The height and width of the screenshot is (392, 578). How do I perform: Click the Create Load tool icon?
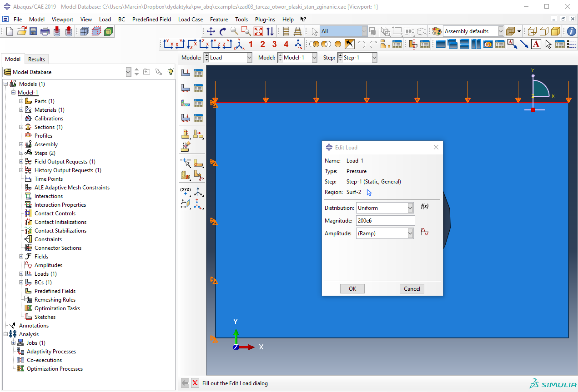(x=186, y=73)
